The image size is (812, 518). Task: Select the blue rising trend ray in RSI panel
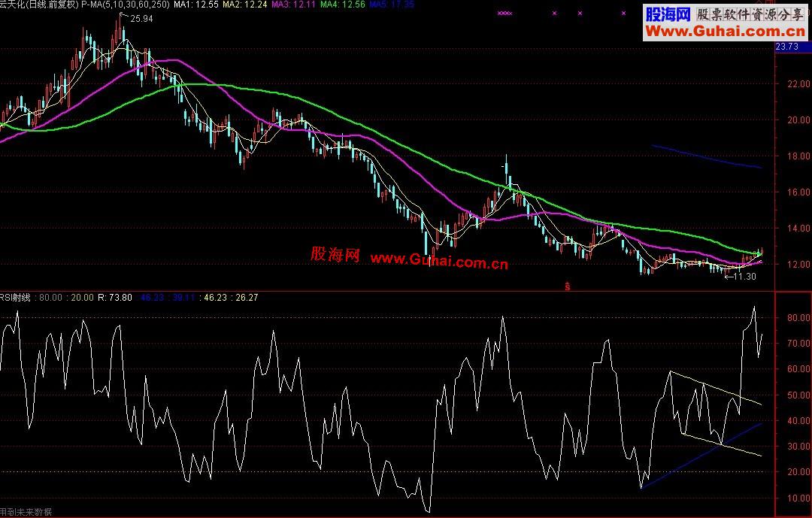(x=701, y=456)
